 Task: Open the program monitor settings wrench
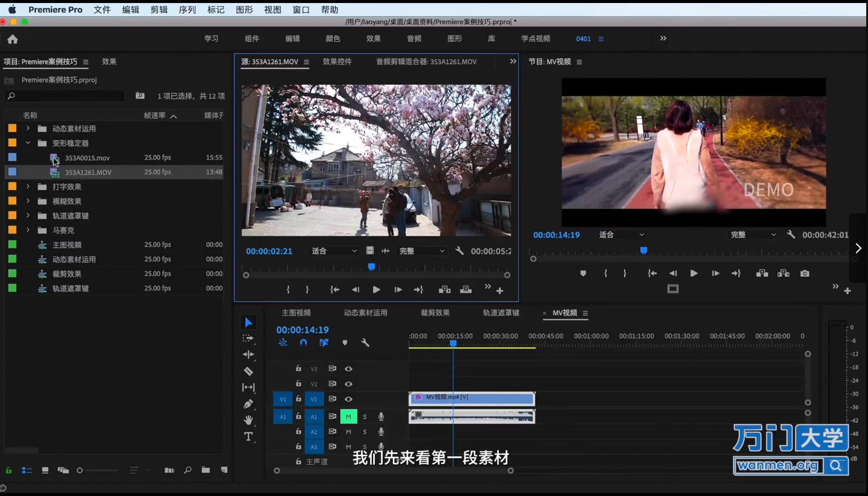(791, 234)
